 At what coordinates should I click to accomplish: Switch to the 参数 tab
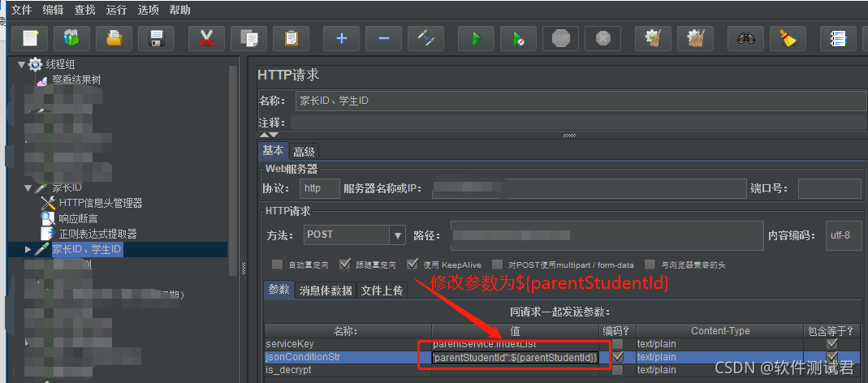[x=279, y=290]
